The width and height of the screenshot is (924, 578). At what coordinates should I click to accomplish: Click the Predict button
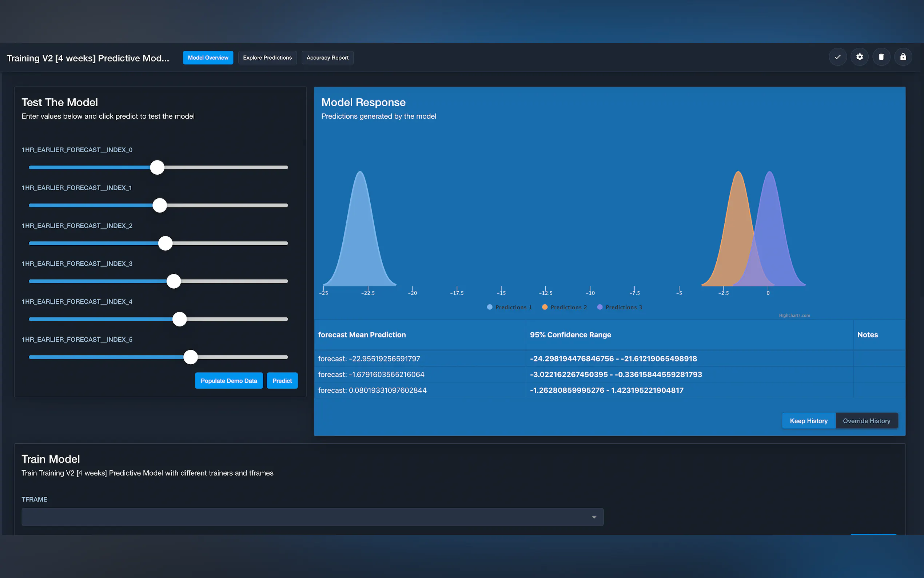[x=282, y=381]
